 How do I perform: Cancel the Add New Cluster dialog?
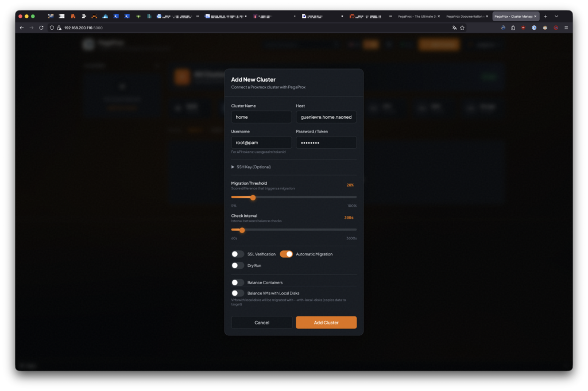click(x=261, y=323)
